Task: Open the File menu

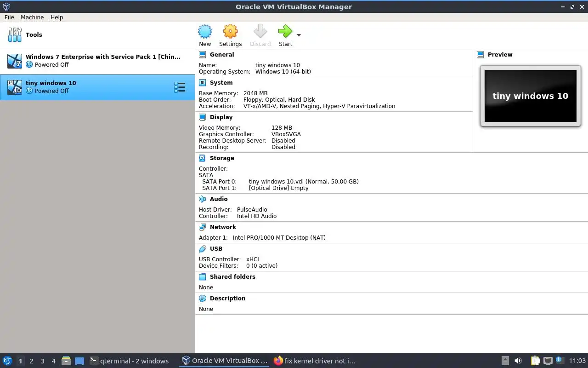Action: 9,17
